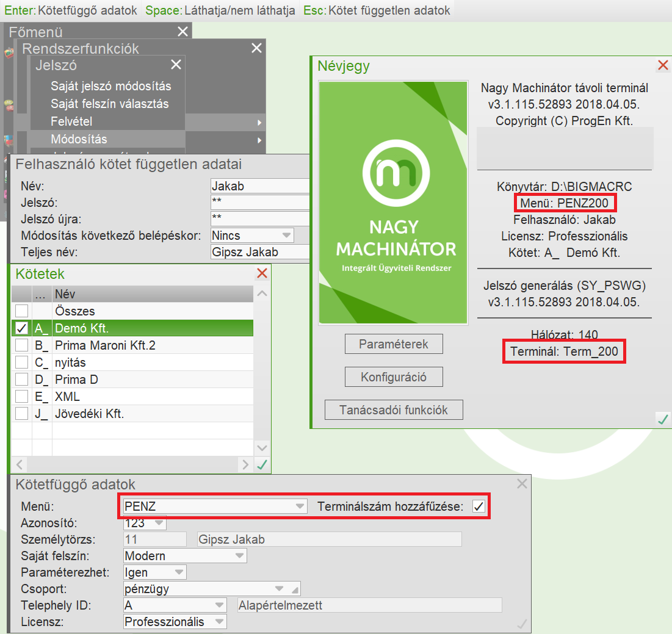Check the Összes checkbox

point(21,311)
